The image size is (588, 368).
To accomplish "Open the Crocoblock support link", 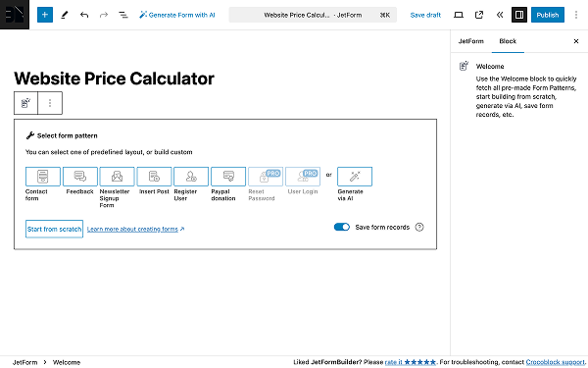I will tap(556, 362).
